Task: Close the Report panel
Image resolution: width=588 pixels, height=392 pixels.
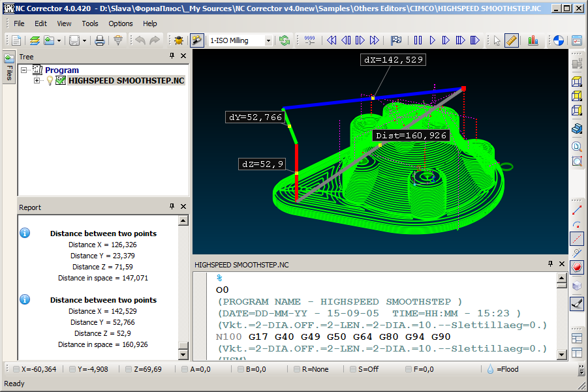Action: (183, 207)
